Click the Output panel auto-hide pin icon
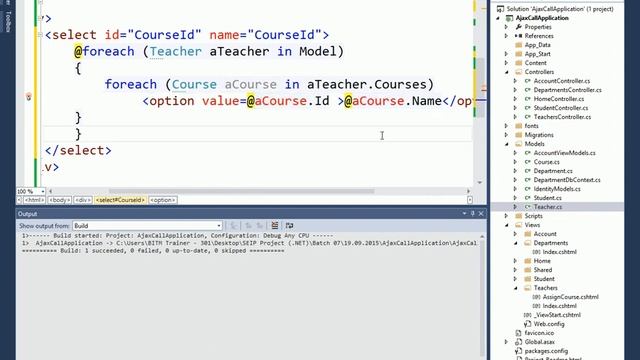The width and height of the screenshot is (640, 360). point(473,213)
